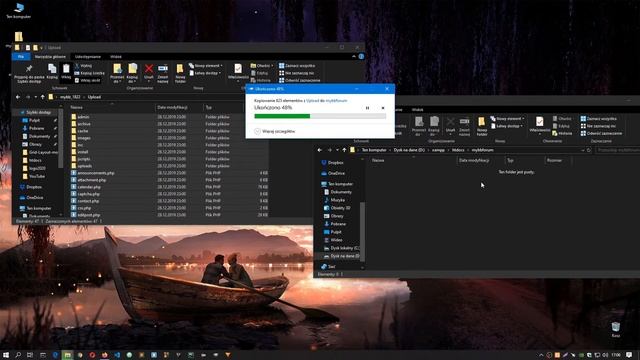Select 'contact.php' file in Upload window
640x360 pixels.
(88, 201)
